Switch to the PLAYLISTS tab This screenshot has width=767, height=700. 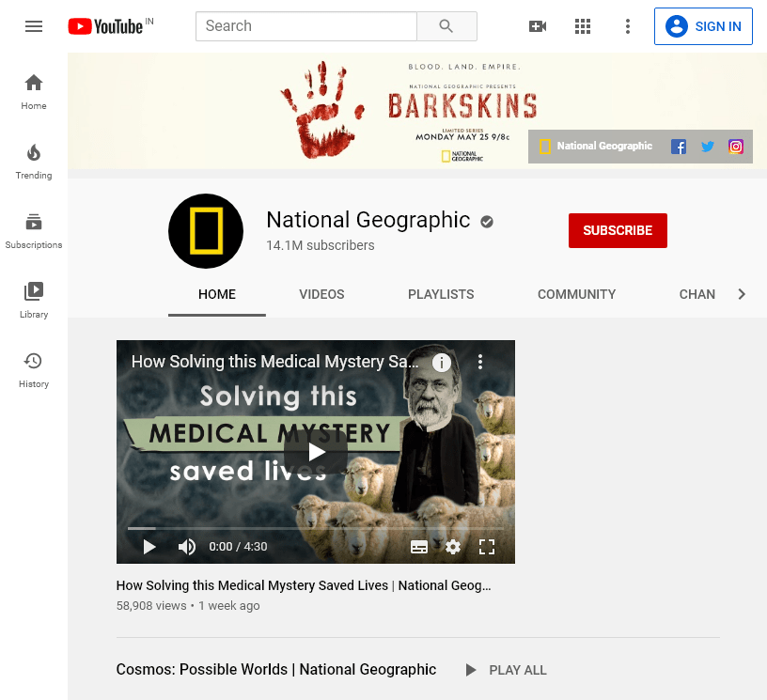[x=441, y=294]
